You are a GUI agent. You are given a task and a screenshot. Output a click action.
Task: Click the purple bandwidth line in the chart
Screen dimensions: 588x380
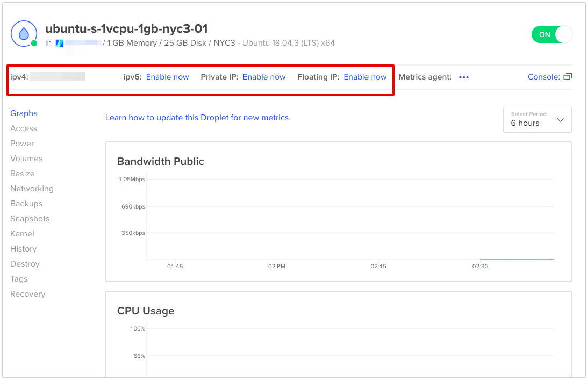(517, 259)
